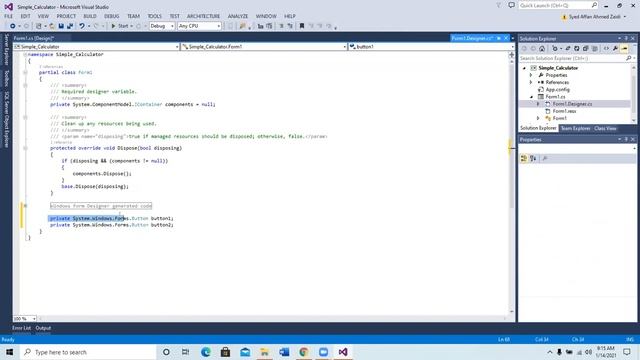The height and width of the screenshot is (360, 640).
Task: Collapse the Form1.cs node in Solution Explorer
Action: [531, 97]
